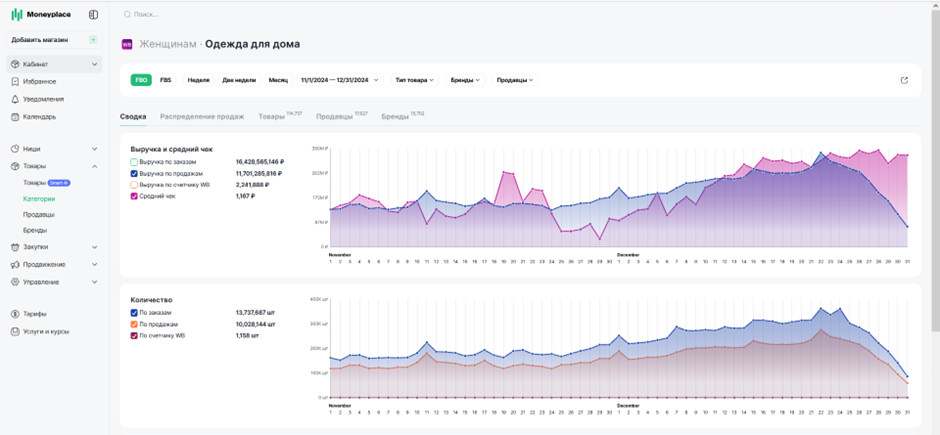The image size is (940, 435).
Task: Toggle the По продажам quantity checkbox
Action: point(134,324)
